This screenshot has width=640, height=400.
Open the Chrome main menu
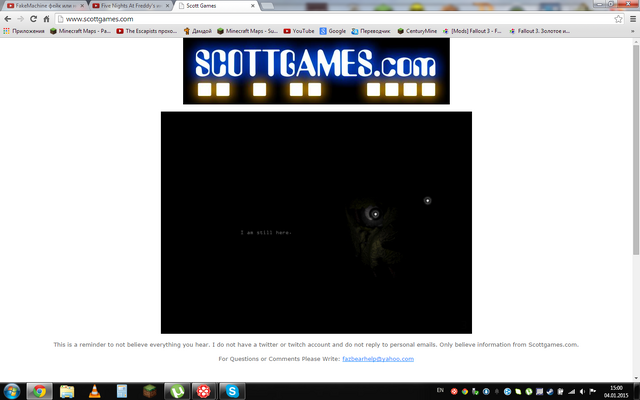pos(633,19)
